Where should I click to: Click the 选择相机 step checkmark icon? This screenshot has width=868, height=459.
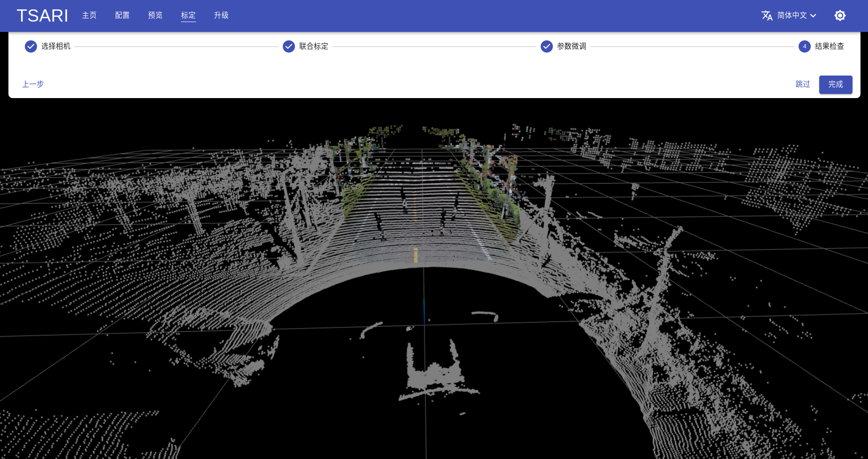coord(31,46)
